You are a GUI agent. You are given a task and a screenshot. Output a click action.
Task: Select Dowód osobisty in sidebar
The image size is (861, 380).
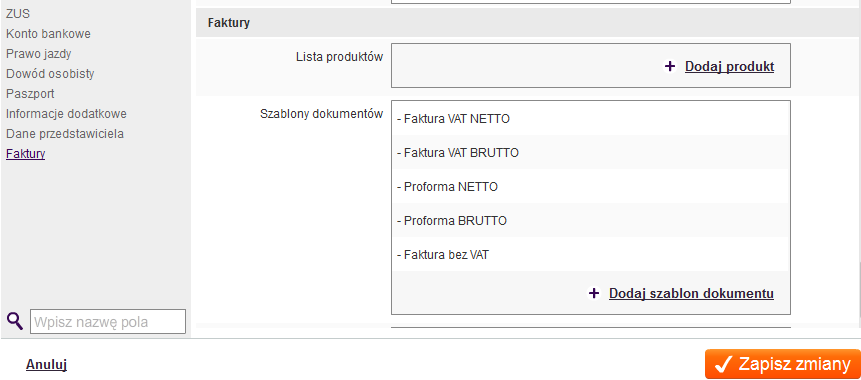click(50, 74)
